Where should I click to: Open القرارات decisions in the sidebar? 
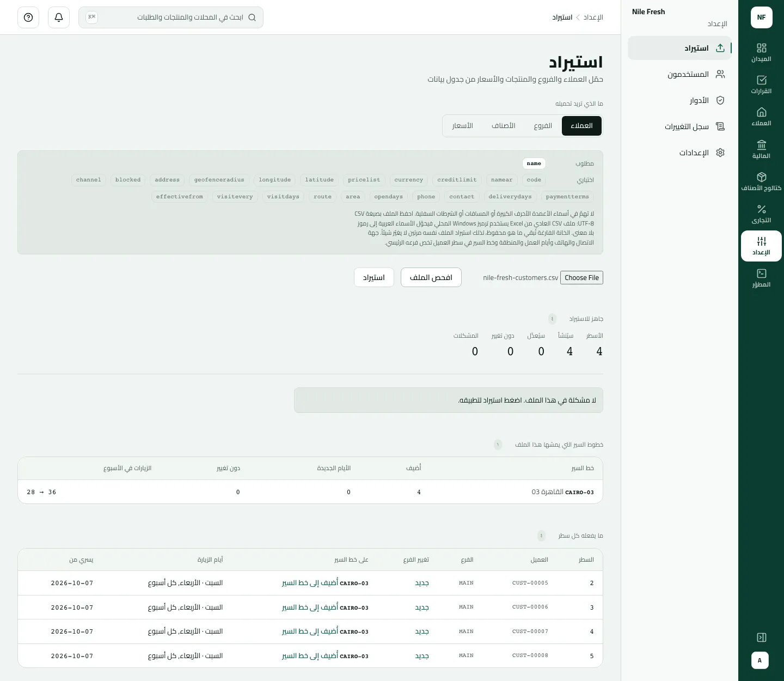pyautogui.click(x=761, y=84)
